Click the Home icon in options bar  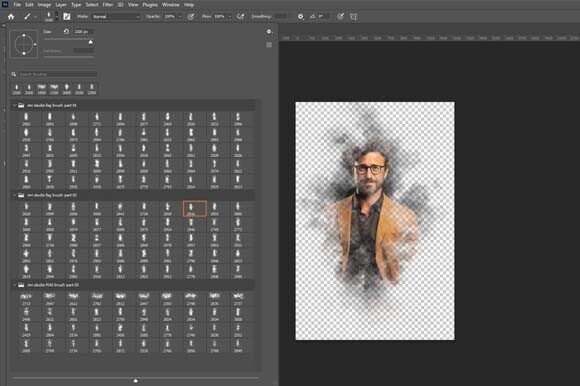pos(11,17)
